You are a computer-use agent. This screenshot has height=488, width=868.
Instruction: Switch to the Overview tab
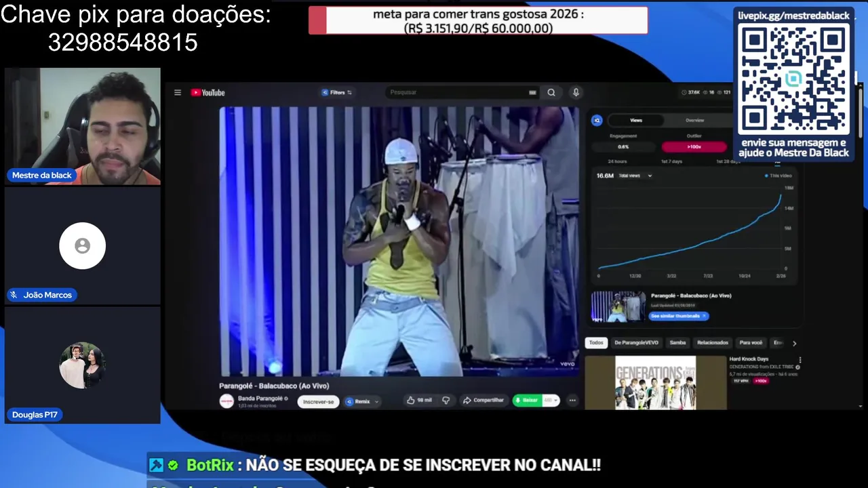point(694,120)
